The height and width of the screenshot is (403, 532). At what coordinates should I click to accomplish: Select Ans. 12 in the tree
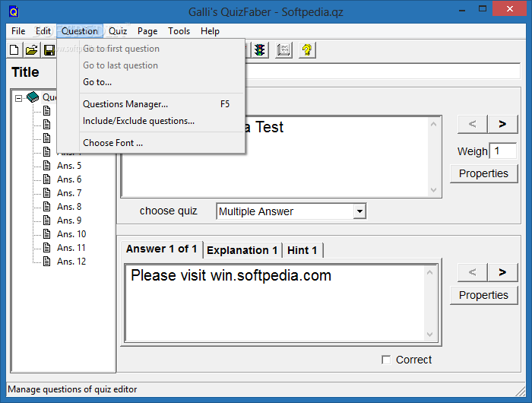[x=71, y=262]
